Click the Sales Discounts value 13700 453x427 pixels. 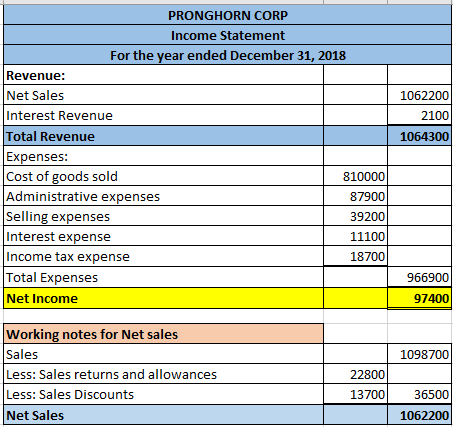pyautogui.click(x=355, y=394)
